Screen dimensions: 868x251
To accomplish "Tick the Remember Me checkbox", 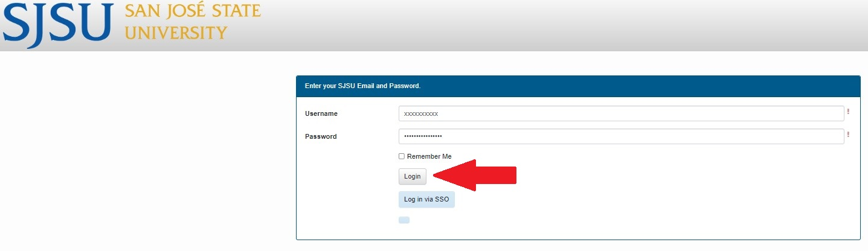I will coord(402,156).
